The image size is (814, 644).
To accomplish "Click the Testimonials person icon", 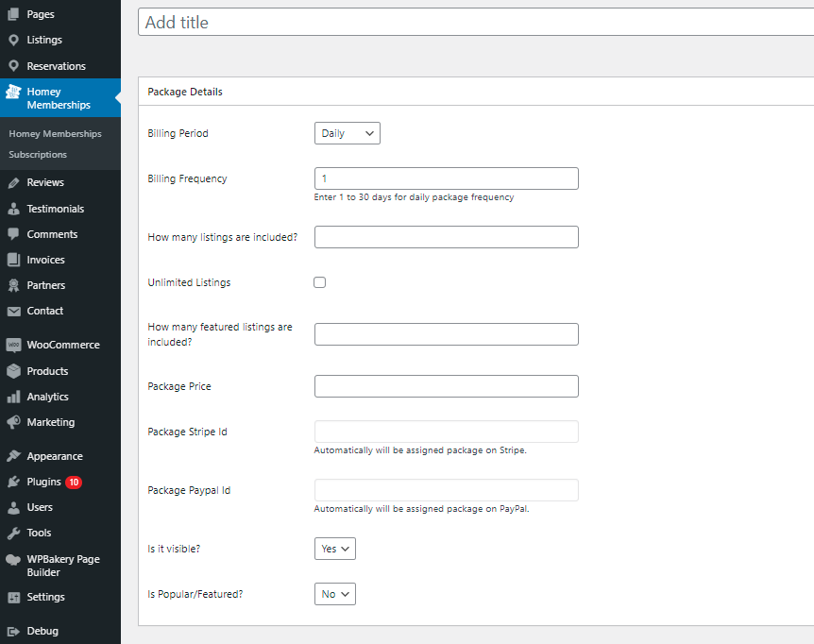I will pyautogui.click(x=13, y=209).
